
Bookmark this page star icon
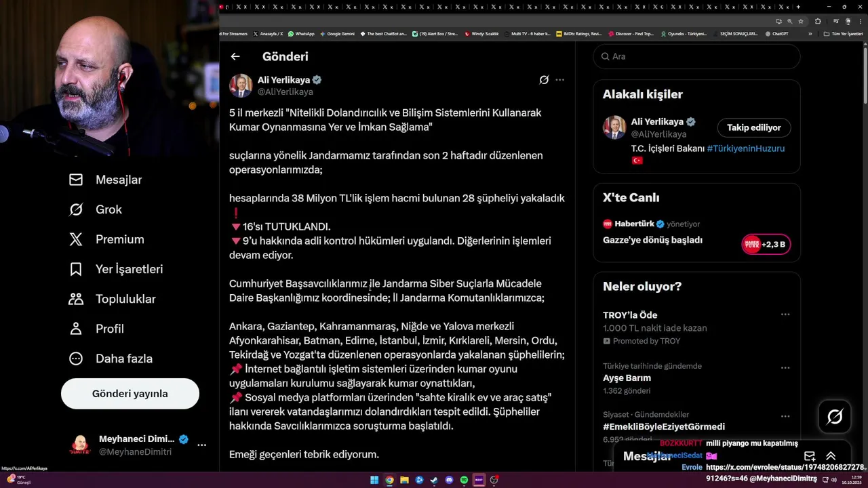pyautogui.click(x=801, y=21)
